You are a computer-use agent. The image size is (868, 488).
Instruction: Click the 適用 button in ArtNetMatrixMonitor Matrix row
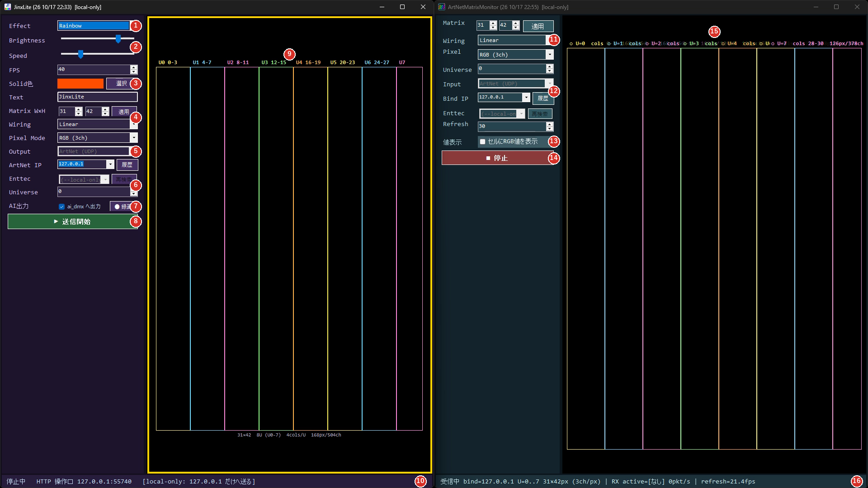(538, 26)
